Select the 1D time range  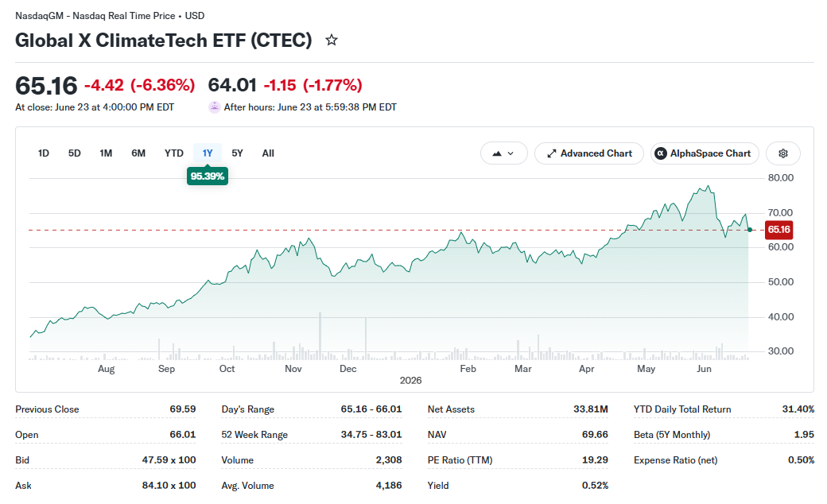tap(43, 153)
